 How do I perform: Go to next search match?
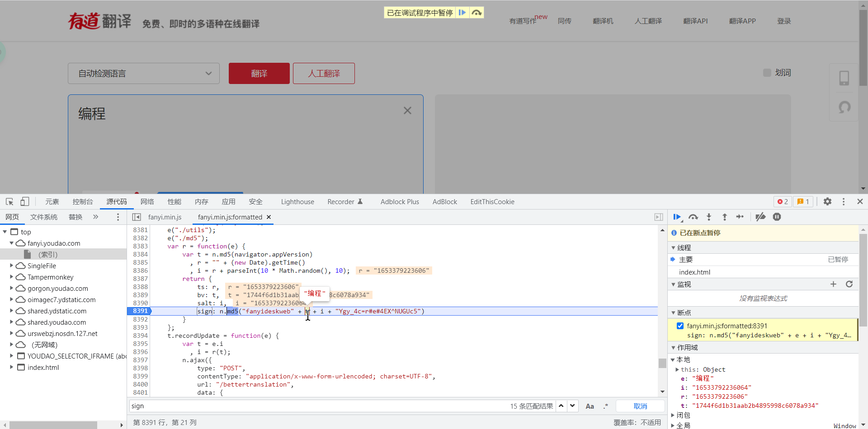coord(573,406)
